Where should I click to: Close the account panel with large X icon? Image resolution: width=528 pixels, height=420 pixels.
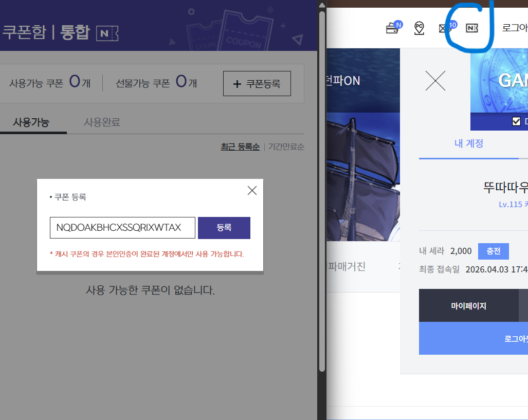point(435,81)
